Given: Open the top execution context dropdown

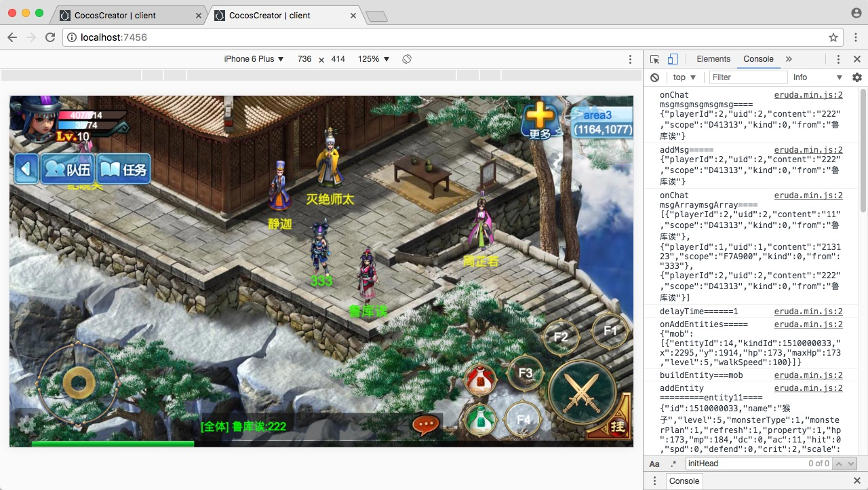Looking at the screenshot, I should pyautogui.click(x=684, y=77).
